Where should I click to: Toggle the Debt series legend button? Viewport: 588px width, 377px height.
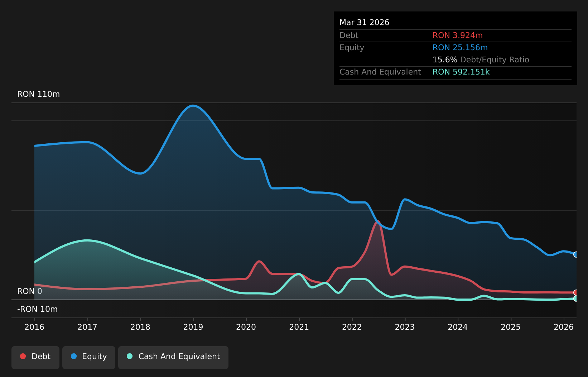[35, 357]
